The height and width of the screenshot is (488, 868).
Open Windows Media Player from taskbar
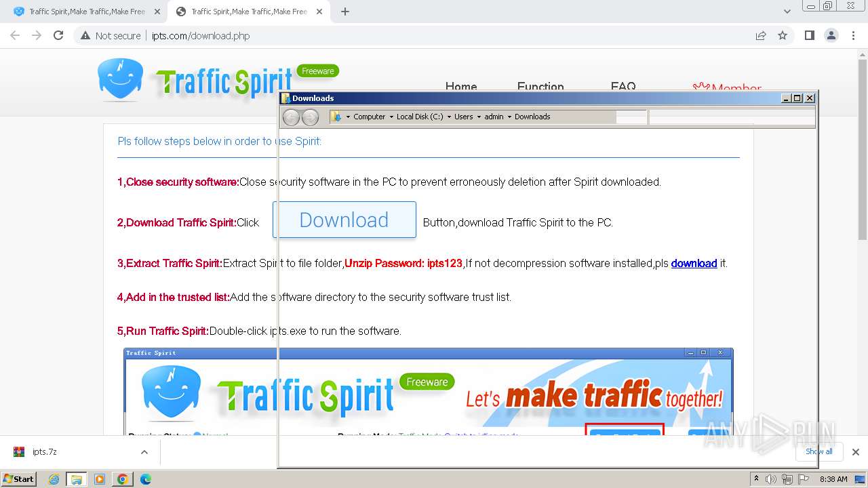click(100, 479)
